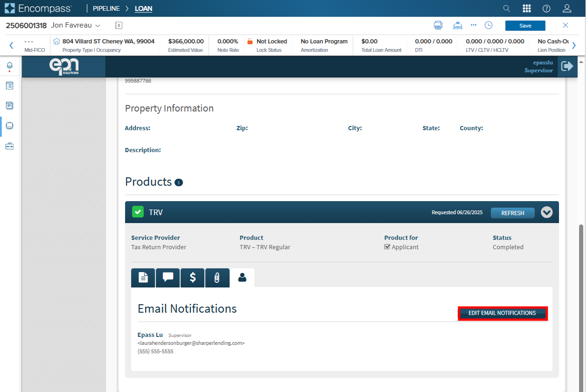This screenshot has height=392, width=586.
Task: Open the forms list sidebar icon
Action: [x=9, y=86]
